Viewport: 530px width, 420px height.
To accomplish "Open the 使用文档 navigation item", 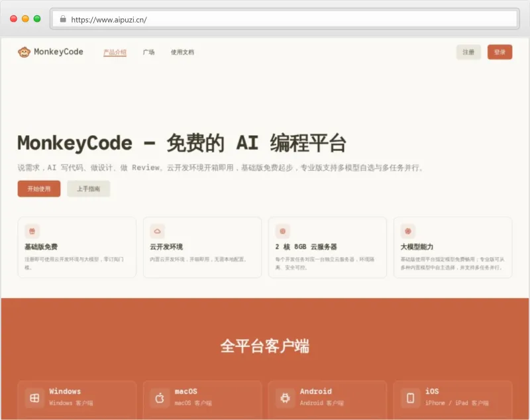I will [x=182, y=52].
